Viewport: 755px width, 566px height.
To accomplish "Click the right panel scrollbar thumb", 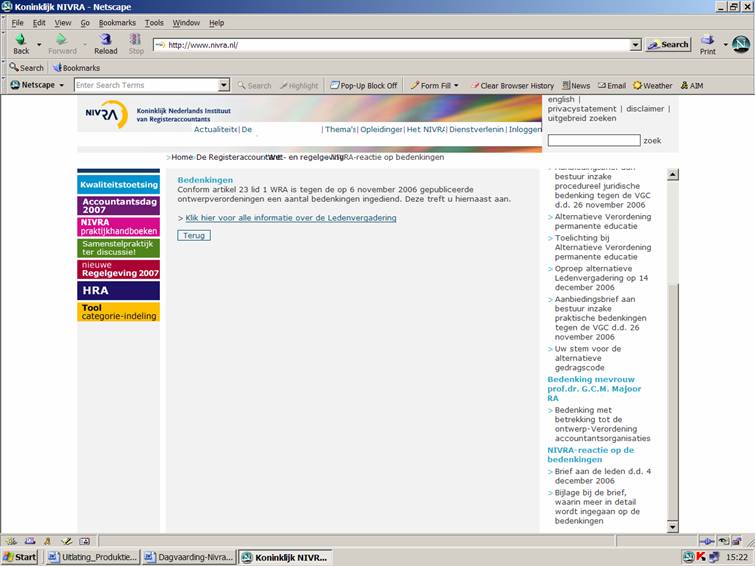I will (673, 402).
